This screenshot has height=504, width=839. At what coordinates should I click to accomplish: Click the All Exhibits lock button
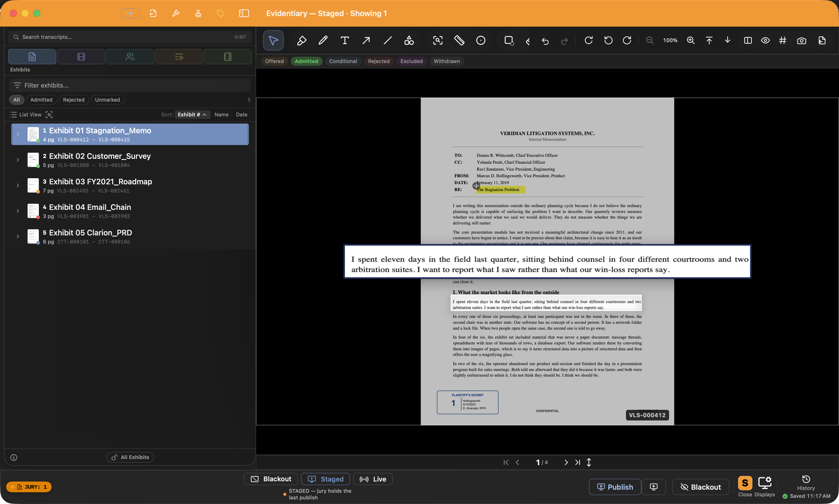130,458
